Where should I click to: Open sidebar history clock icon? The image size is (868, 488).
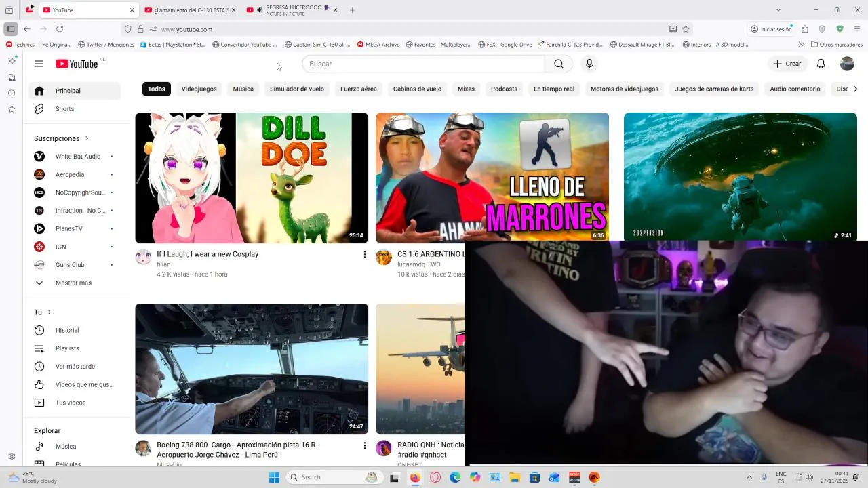pos(12,93)
